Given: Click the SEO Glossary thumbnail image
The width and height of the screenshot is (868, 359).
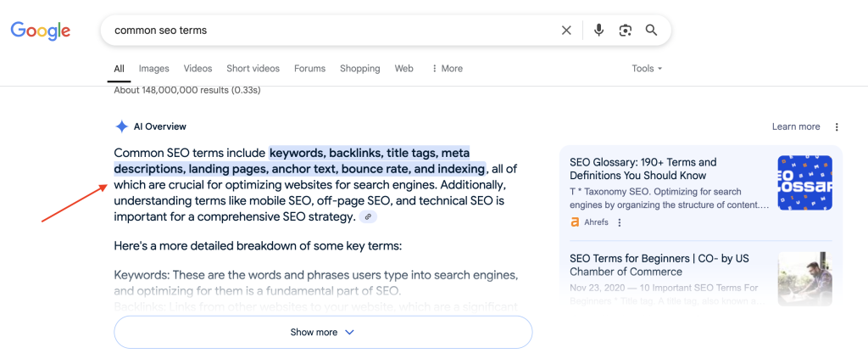Looking at the screenshot, I should pyautogui.click(x=804, y=182).
